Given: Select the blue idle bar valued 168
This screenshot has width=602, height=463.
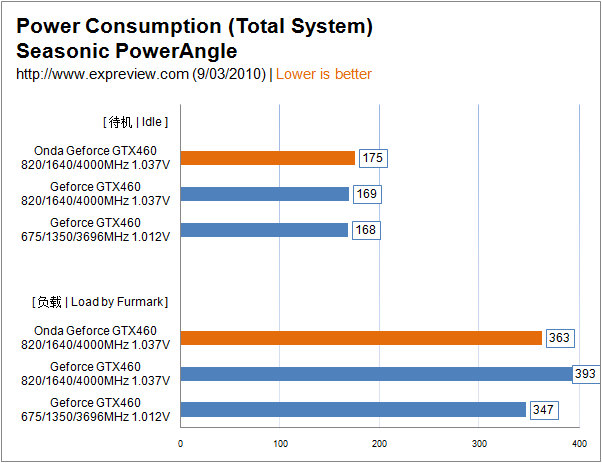Looking at the screenshot, I should (x=264, y=230).
